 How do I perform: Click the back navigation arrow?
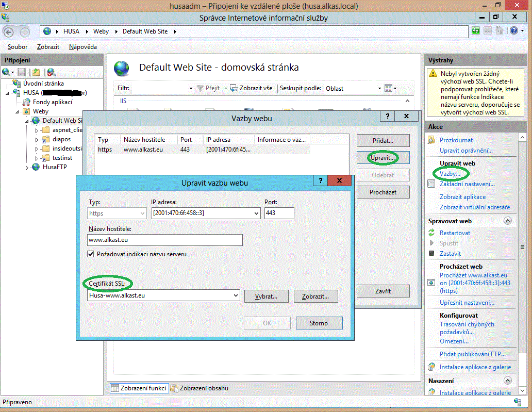(x=10, y=31)
